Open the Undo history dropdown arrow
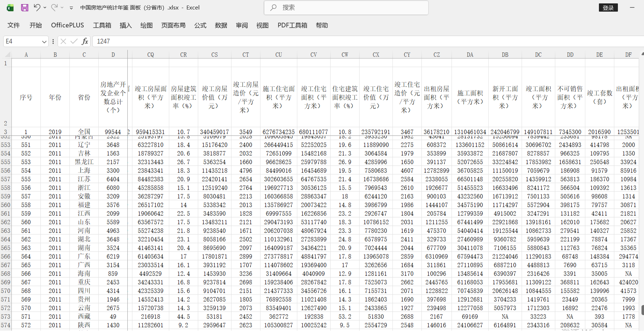The image size is (644, 331). [45, 8]
